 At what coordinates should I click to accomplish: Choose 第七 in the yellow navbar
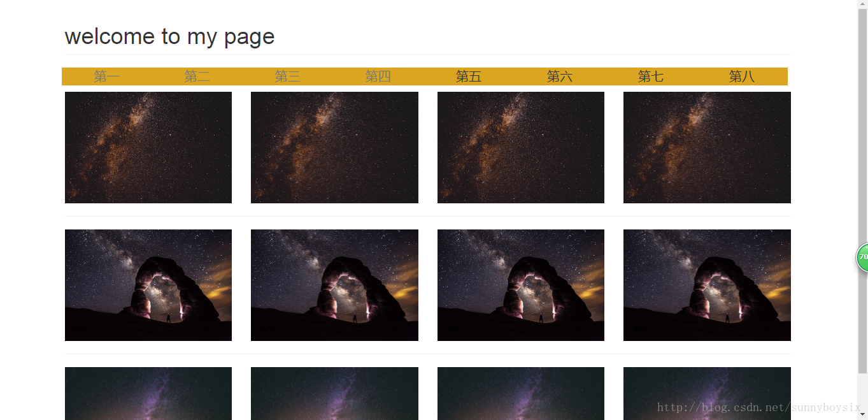[x=651, y=76]
